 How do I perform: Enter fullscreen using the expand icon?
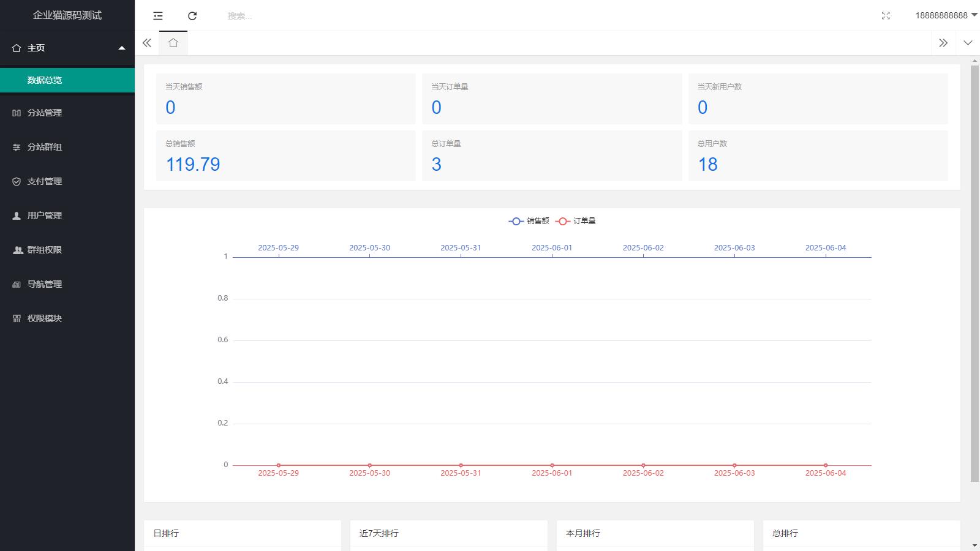point(886,16)
